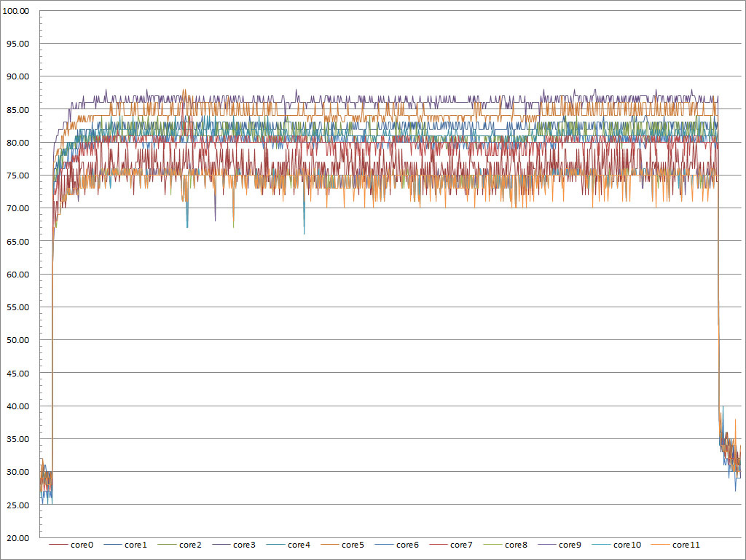746x560 pixels.
Task: Select the core4 legend entry
Action: [288, 545]
